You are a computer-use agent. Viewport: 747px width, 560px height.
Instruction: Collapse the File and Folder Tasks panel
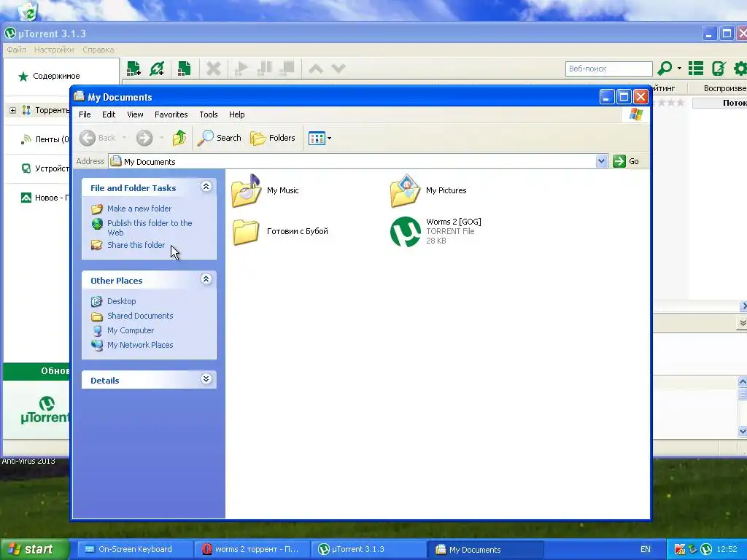tap(206, 187)
